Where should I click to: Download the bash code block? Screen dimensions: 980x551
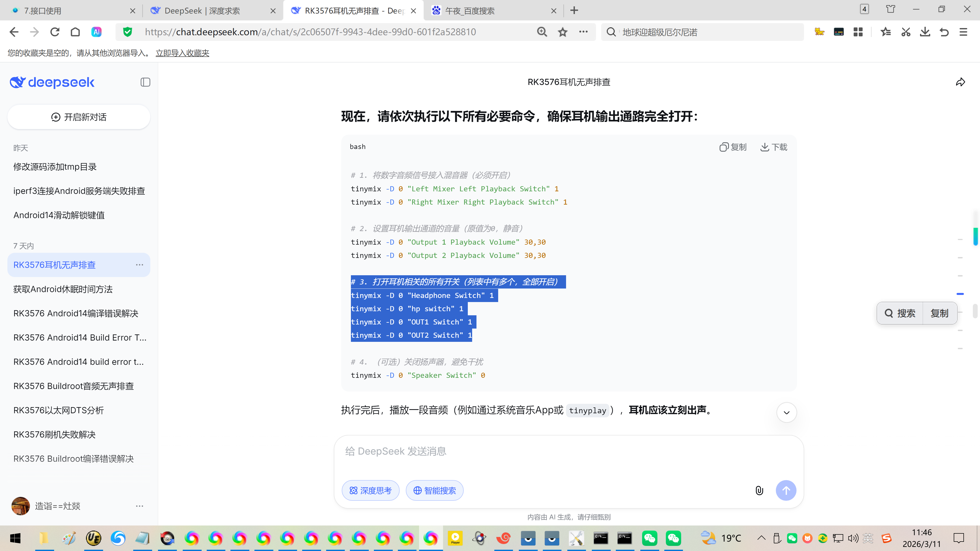pyautogui.click(x=774, y=147)
